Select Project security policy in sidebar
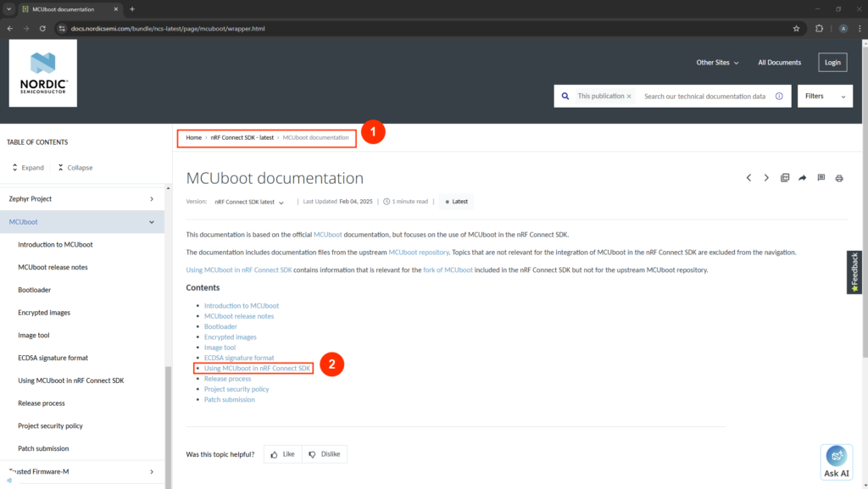868x489 pixels. [50, 426]
